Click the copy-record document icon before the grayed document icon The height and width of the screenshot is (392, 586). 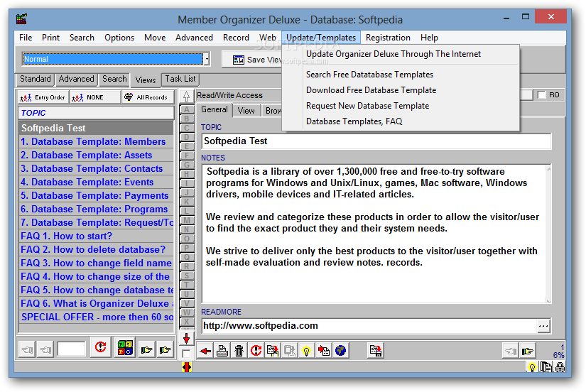[273, 351]
